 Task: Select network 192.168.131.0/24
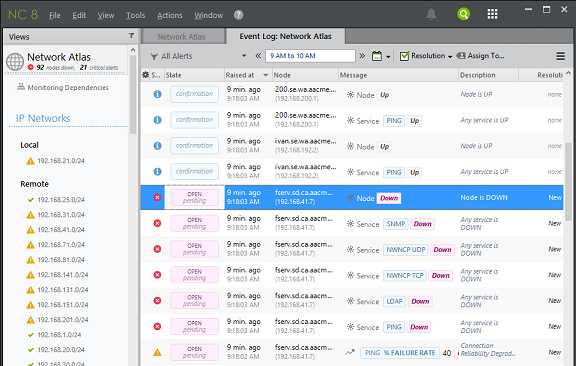coord(63,290)
